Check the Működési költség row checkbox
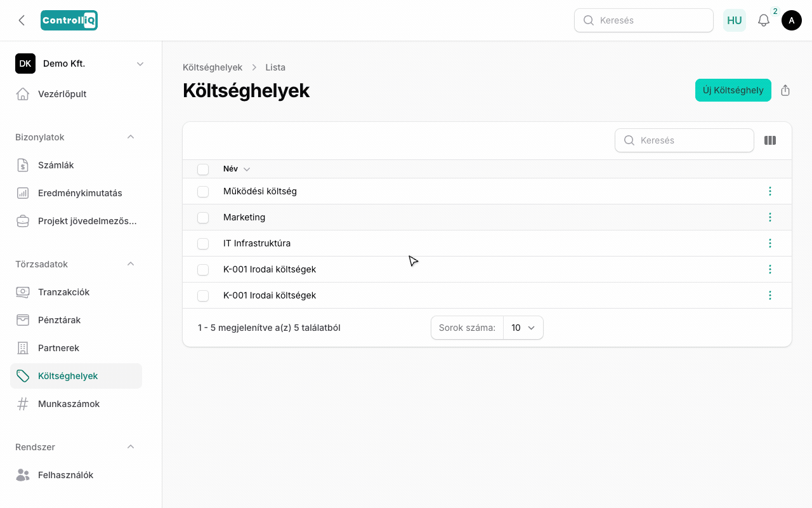Screen dimensions: 812x508 coord(203,191)
